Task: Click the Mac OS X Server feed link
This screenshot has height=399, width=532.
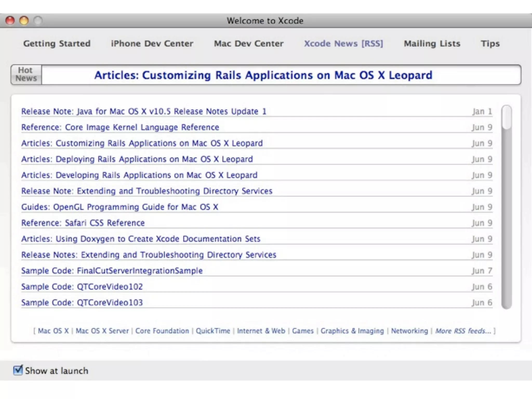Action: [102, 331]
